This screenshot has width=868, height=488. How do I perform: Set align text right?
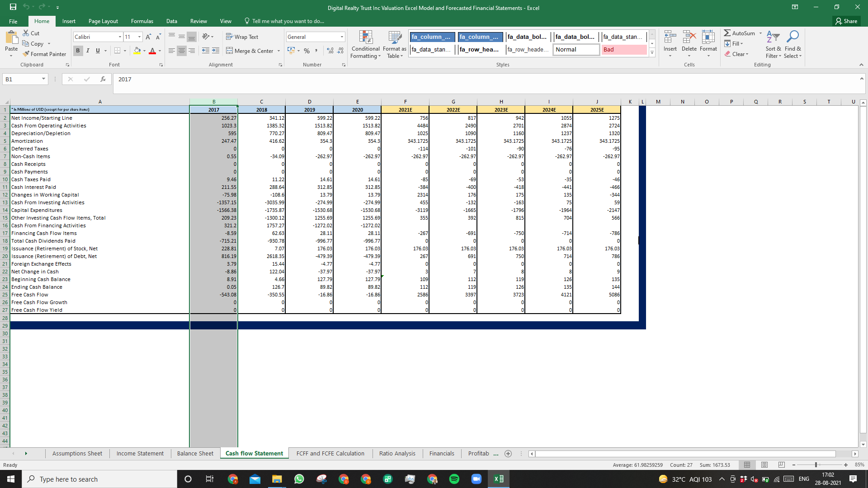(x=192, y=51)
